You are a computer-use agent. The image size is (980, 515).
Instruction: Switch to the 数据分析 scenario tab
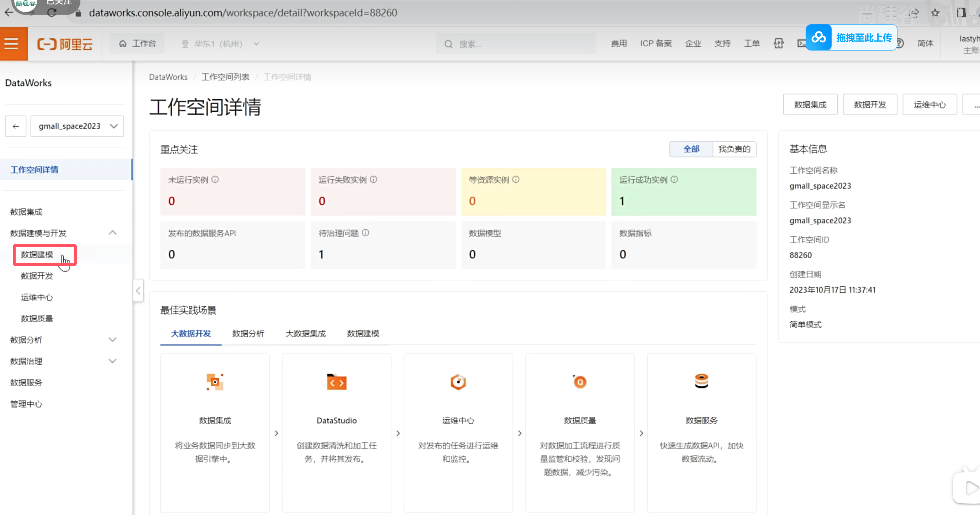248,334
